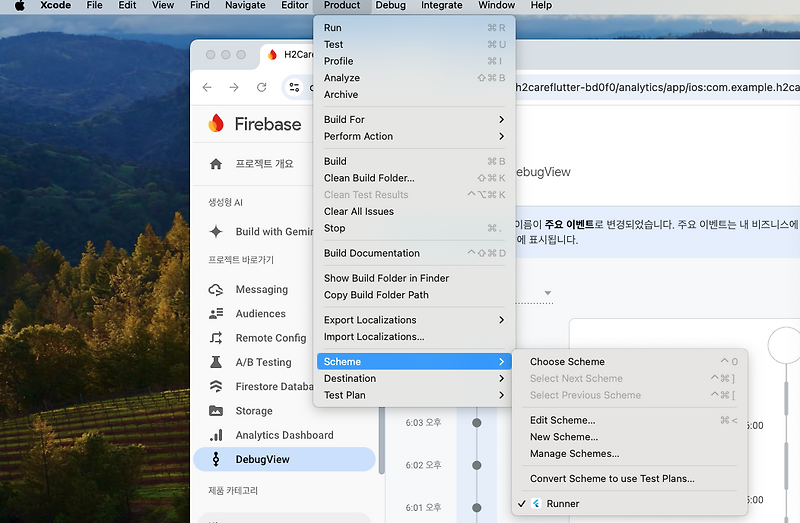
Task: Click the 6:02 timeline dot
Action: [x=477, y=465]
